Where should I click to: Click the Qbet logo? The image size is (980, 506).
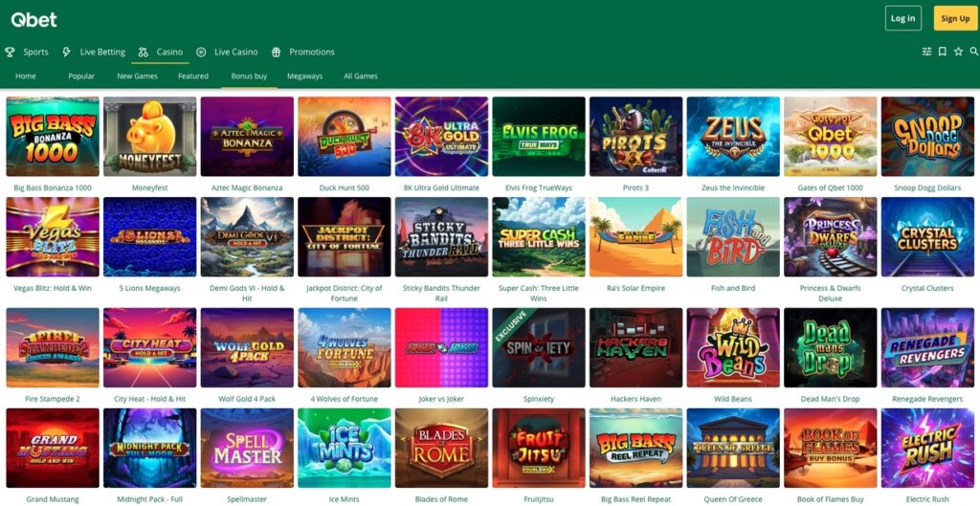pos(33,19)
